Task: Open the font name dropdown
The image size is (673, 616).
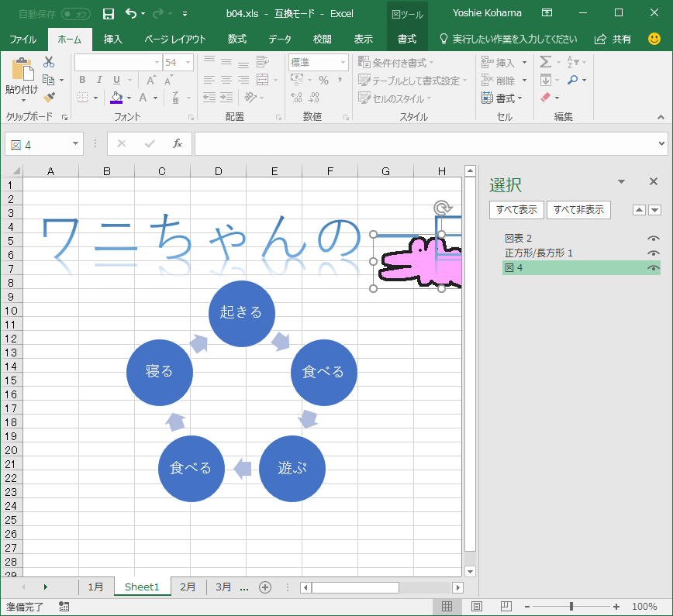Action: 157,63
